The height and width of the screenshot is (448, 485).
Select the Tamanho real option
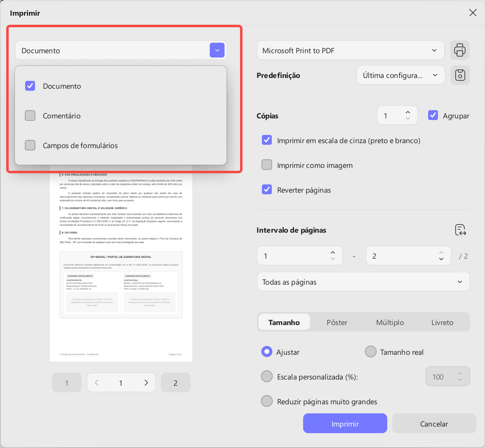370,352
